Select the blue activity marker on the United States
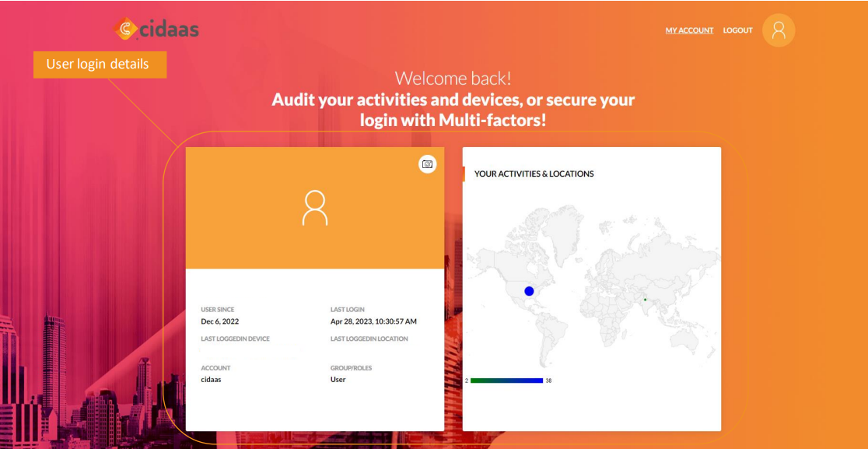Screen dimensions: 868x449 tap(528, 289)
